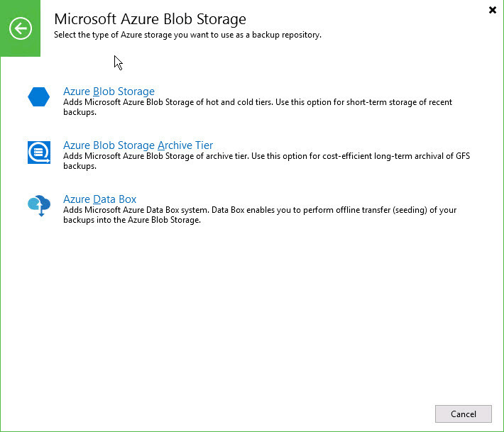
Task: Click the hot and cold tiers description
Action: click(x=258, y=107)
